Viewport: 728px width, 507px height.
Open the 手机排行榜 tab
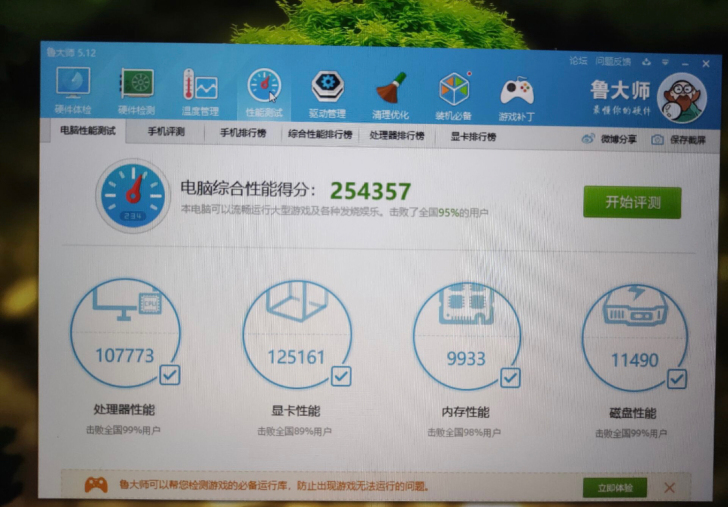pos(243,133)
